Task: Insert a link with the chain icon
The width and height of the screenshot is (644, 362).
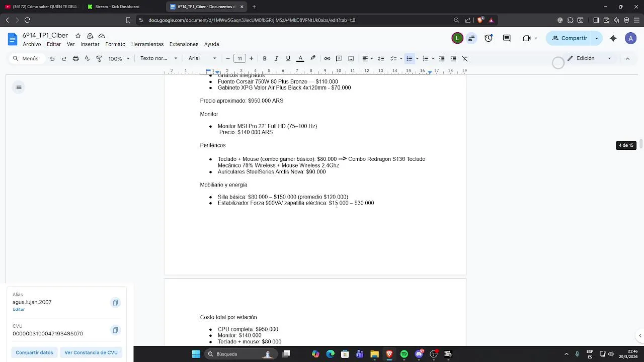Action: (x=327, y=59)
